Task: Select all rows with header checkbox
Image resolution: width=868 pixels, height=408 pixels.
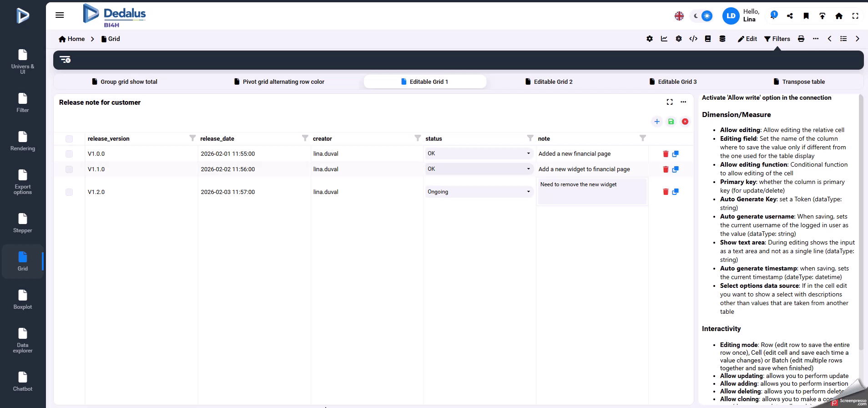Action: tap(69, 139)
